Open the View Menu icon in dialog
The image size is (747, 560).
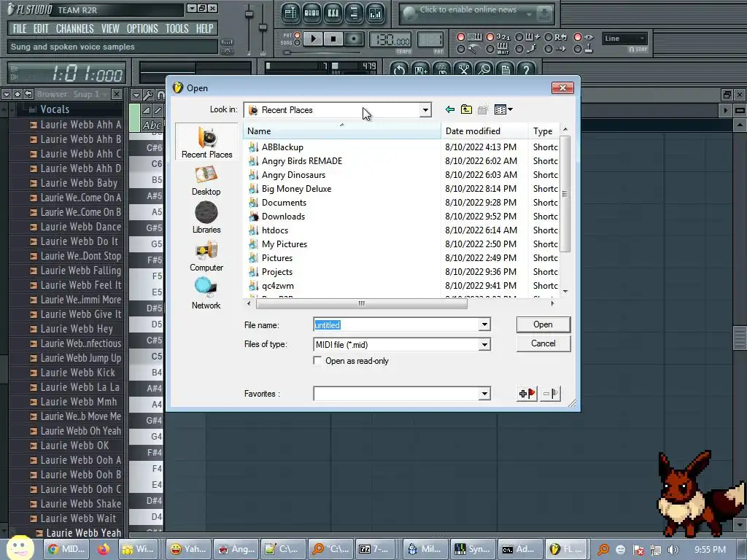(x=503, y=109)
